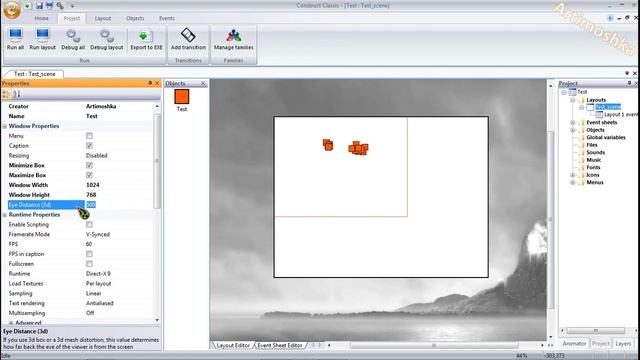Toggle the Menu checkbox
The height and width of the screenshot is (360, 640).
click(x=89, y=136)
